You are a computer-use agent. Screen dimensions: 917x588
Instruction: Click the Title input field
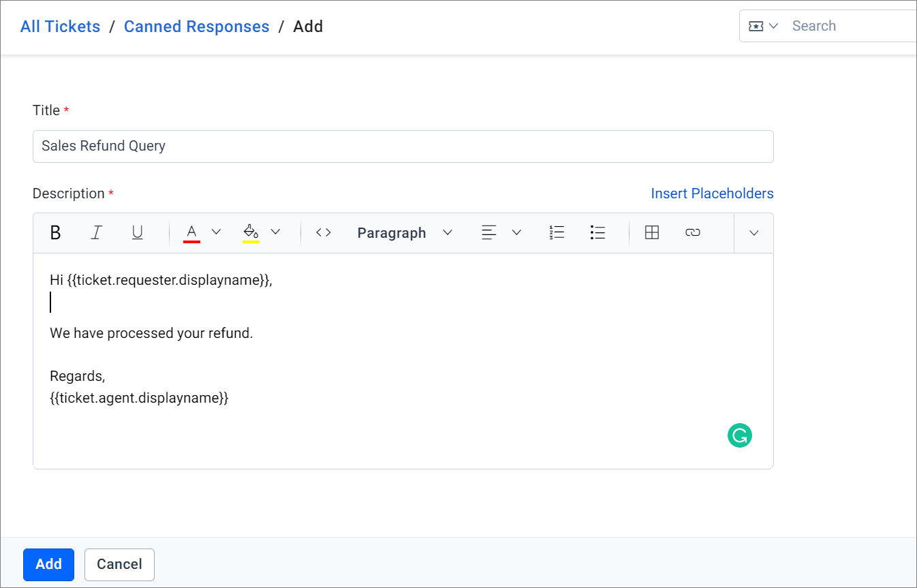pyautogui.click(x=403, y=146)
